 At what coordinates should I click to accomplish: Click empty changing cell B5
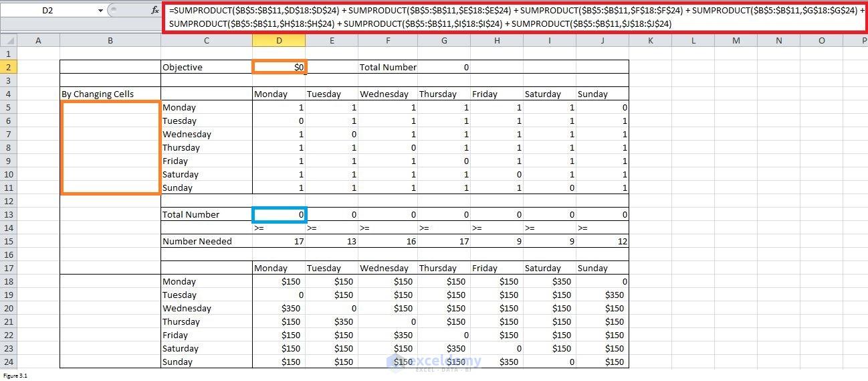coord(110,107)
